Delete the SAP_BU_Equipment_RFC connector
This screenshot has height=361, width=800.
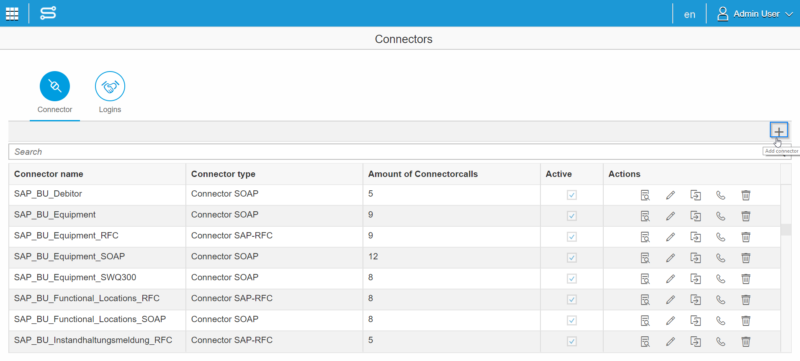(745, 237)
